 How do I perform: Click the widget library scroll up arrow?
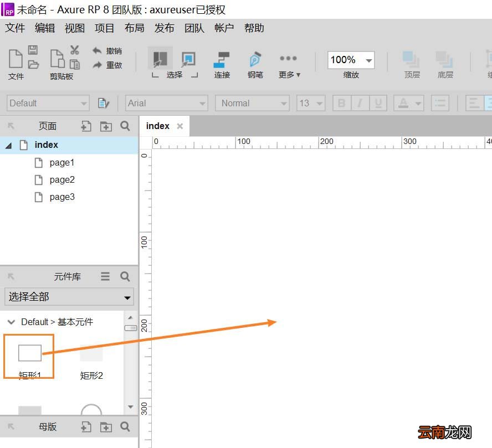point(131,317)
